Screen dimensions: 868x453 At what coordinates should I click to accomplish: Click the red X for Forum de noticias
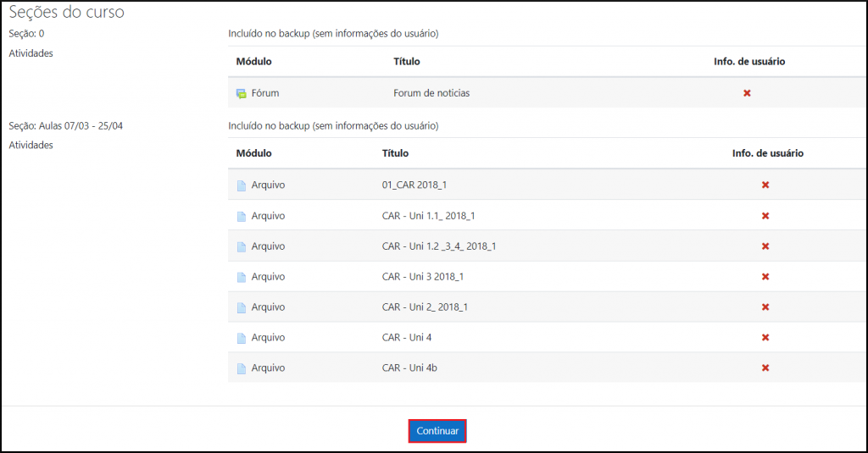pos(747,93)
